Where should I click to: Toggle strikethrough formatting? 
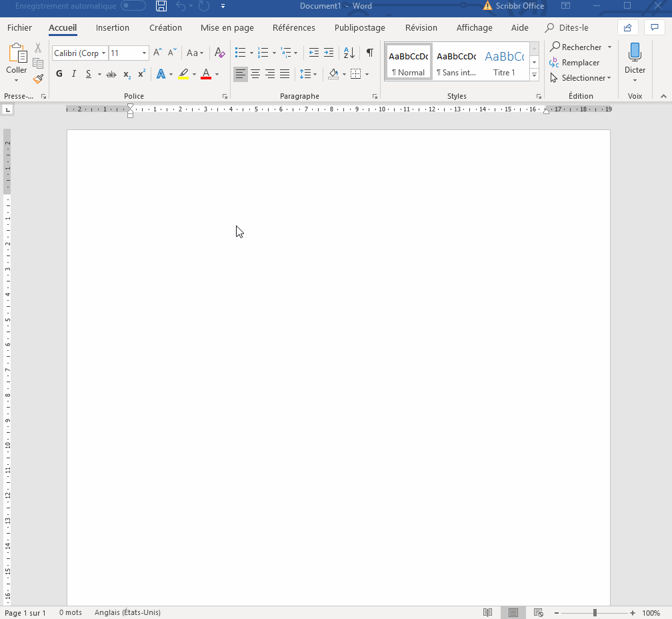[111, 74]
